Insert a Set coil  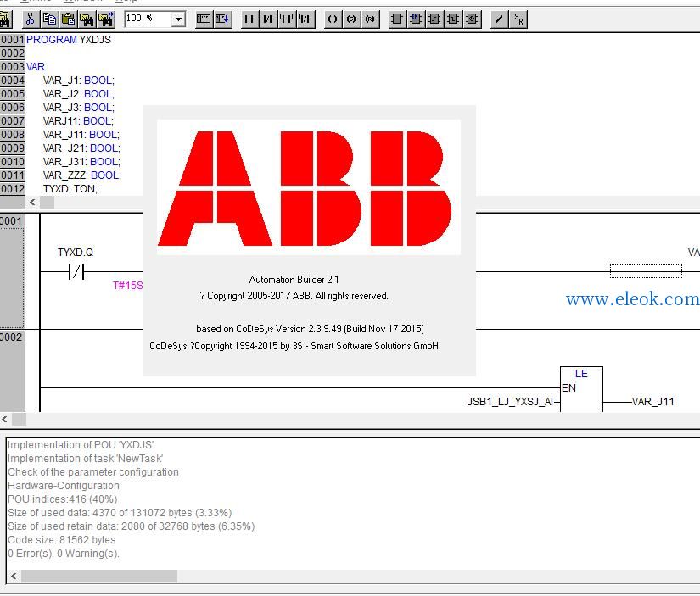[351, 19]
